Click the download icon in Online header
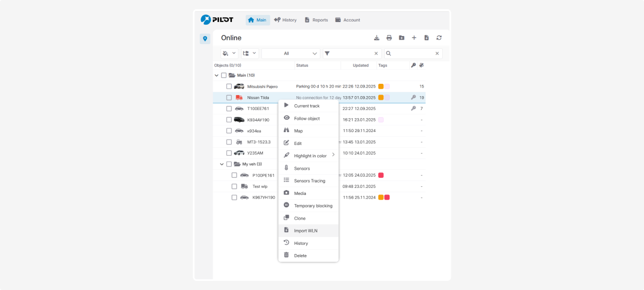Viewport: 644px width, 290px height. tap(377, 38)
